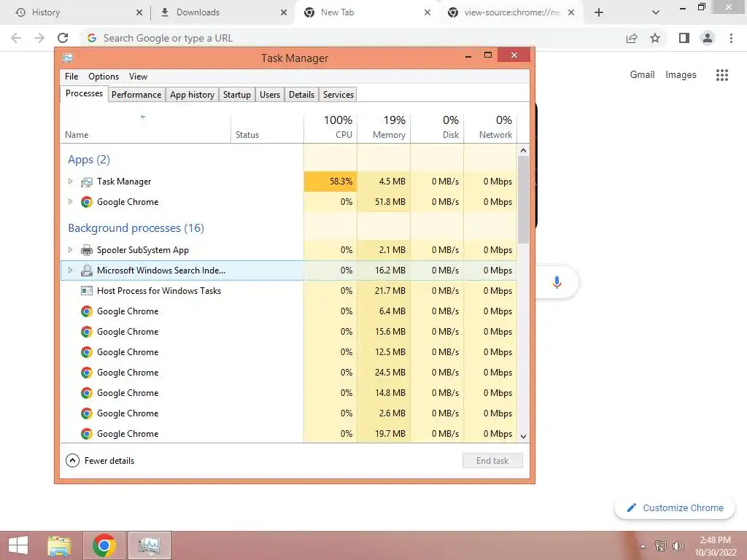This screenshot has height=560, width=747.
Task: Click the Chrome icon in the Apps group
Action: coord(87,202)
